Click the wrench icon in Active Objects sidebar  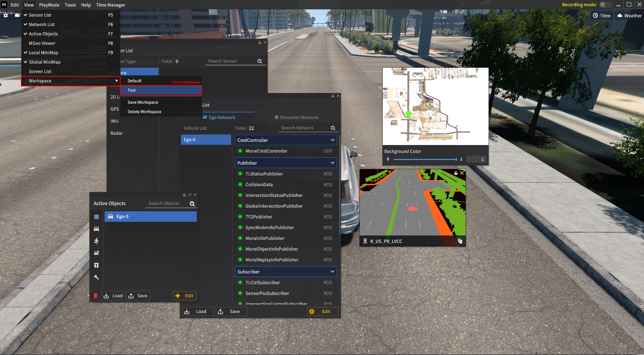[96, 277]
